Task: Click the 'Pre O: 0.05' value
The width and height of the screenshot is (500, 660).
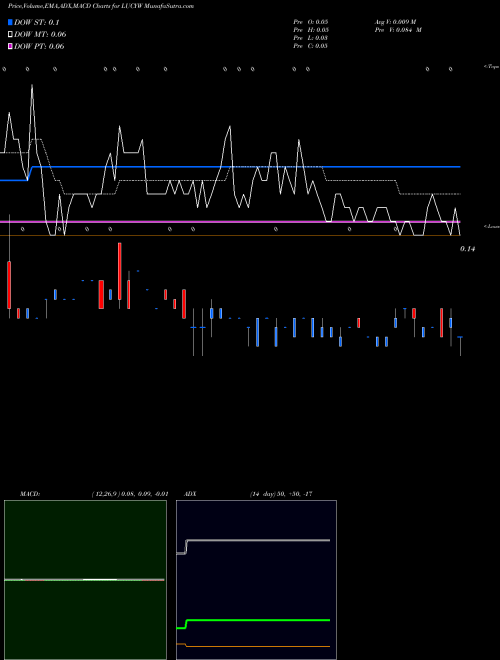Action: coord(311,22)
